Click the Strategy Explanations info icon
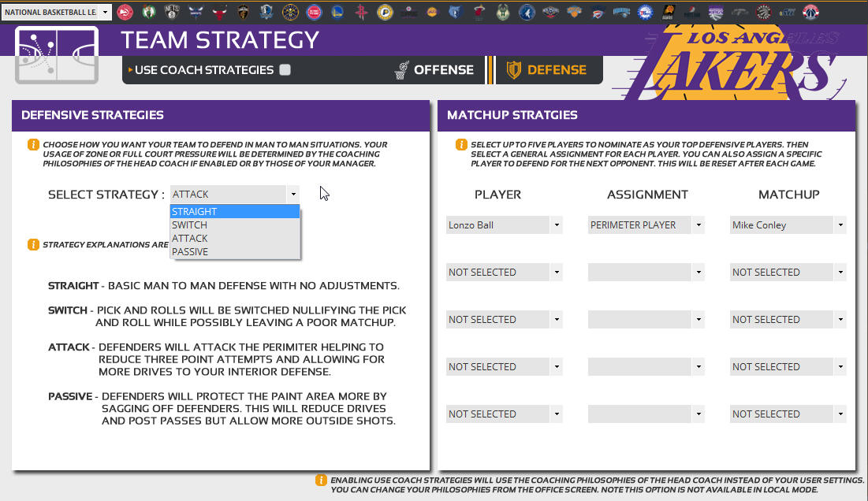The image size is (868, 501). click(33, 244)
